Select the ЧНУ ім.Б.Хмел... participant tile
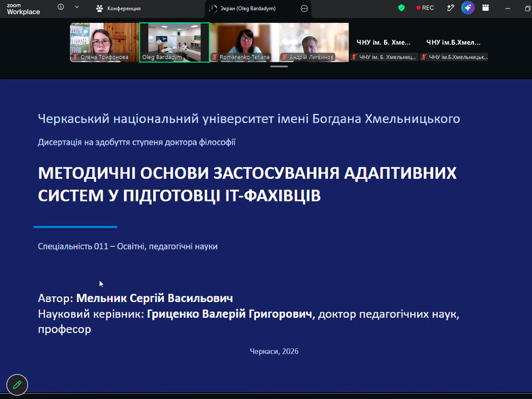 click(453, 43)
